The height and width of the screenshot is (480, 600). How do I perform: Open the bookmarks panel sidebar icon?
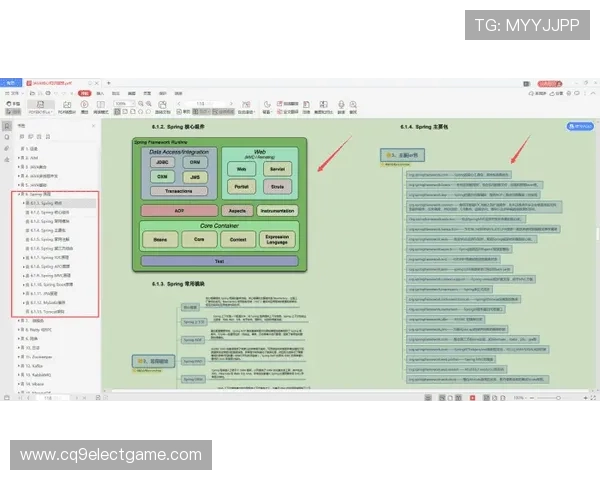tap(7, 126)
